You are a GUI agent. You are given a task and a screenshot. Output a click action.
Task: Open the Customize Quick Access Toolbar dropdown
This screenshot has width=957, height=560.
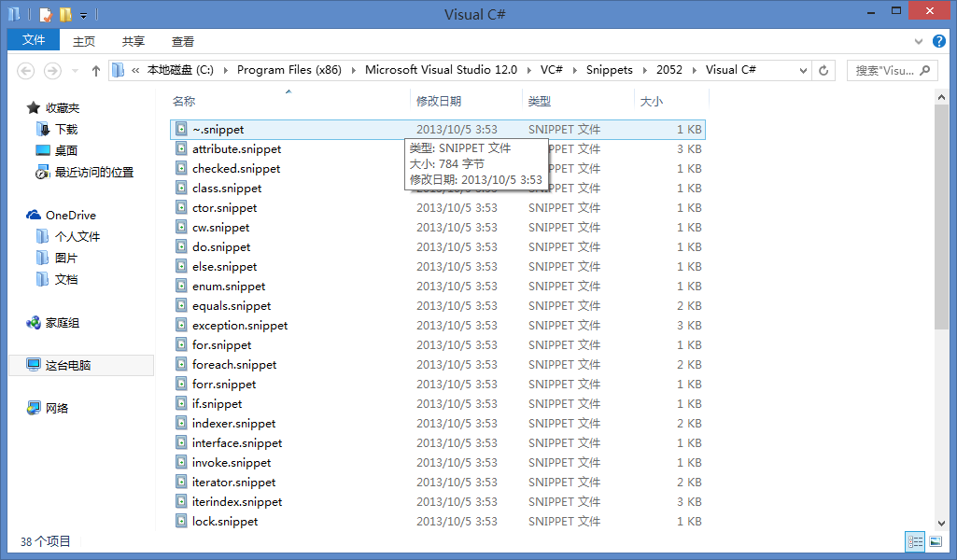pos(83,16)
